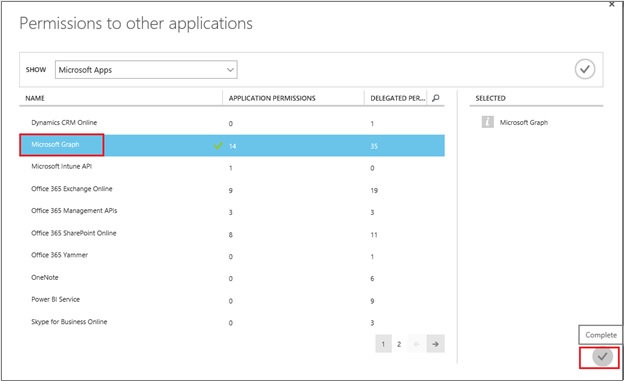
Task: Open Application Permissions count for Microsoft Graph
Action: [232, 146]
